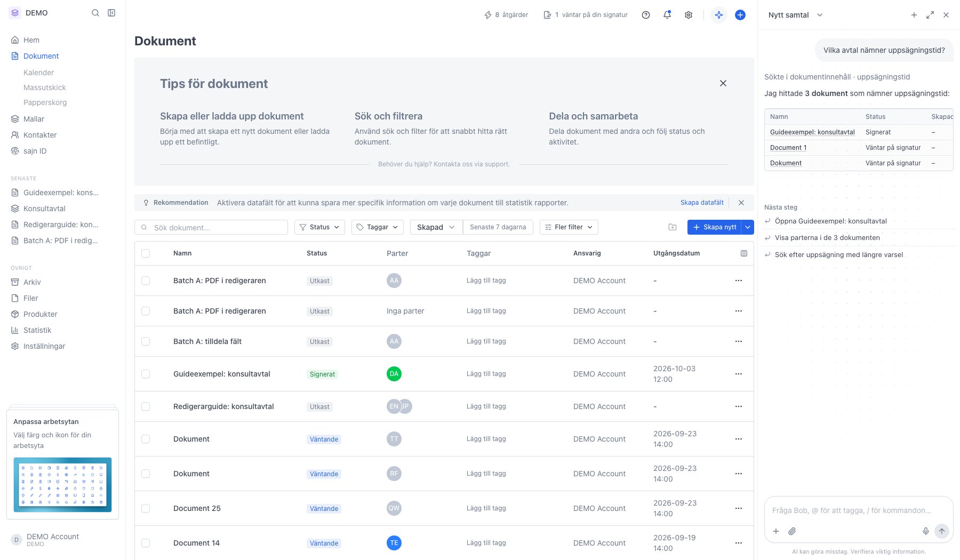Screen dimensions: 960x560
Task: Activate the microphone voice input
Action: 926,531
